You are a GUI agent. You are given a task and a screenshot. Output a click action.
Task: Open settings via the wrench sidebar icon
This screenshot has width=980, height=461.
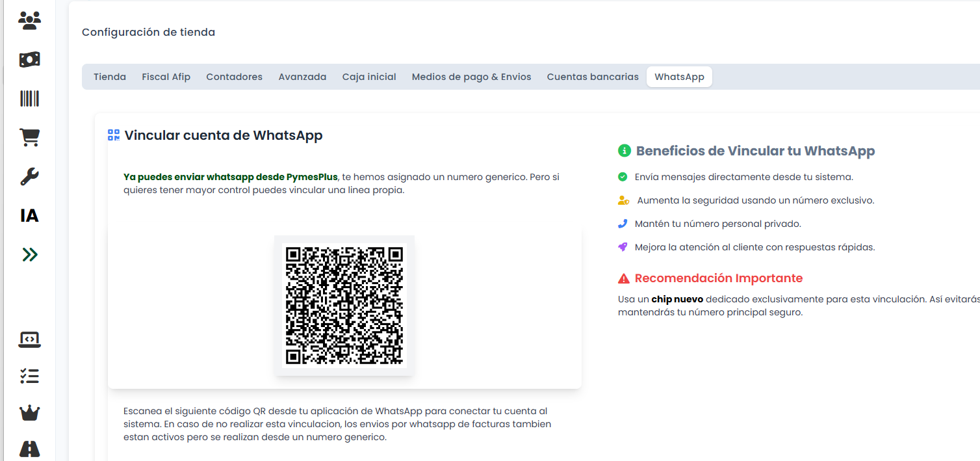tap(29, 176)
